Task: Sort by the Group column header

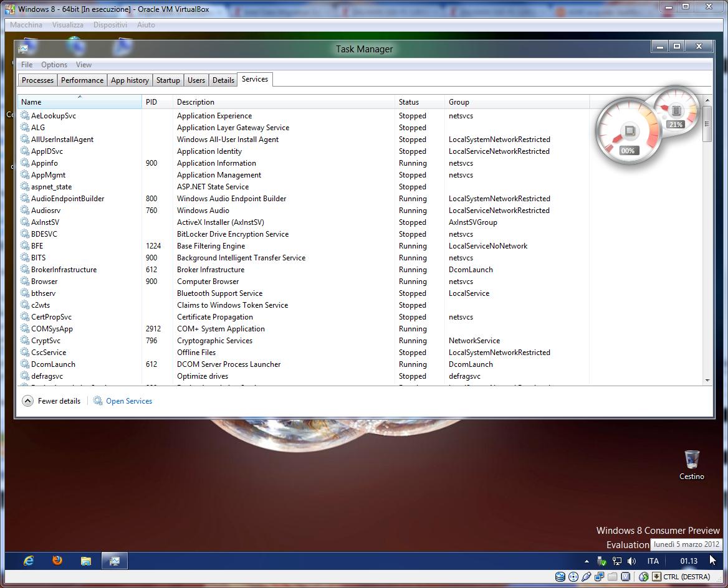Action: tap(517, 102)
